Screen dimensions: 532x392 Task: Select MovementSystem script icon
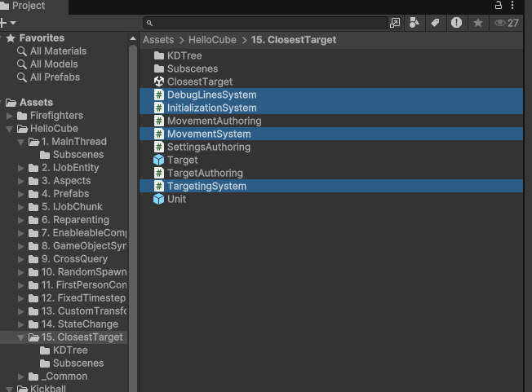(x=159, y=134)
